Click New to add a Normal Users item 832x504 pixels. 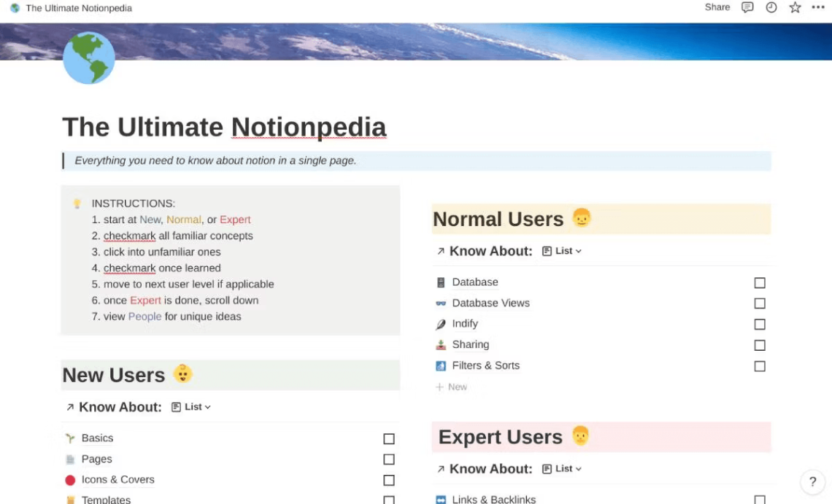(451, 387)
